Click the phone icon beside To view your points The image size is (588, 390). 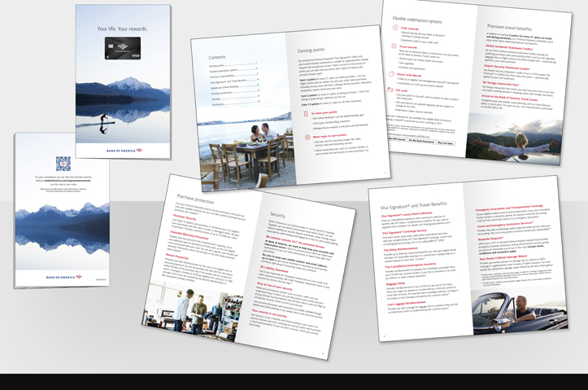[x=306, y=114]
